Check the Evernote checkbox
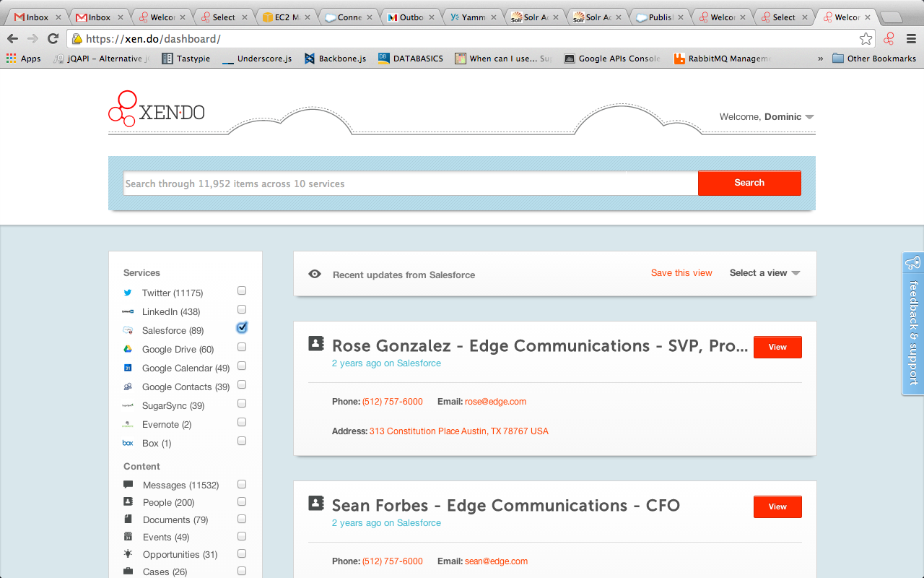 point(242,422)
